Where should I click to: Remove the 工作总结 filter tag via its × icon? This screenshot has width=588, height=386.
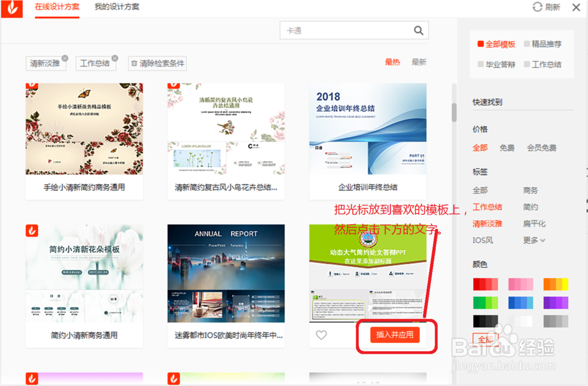114,58
